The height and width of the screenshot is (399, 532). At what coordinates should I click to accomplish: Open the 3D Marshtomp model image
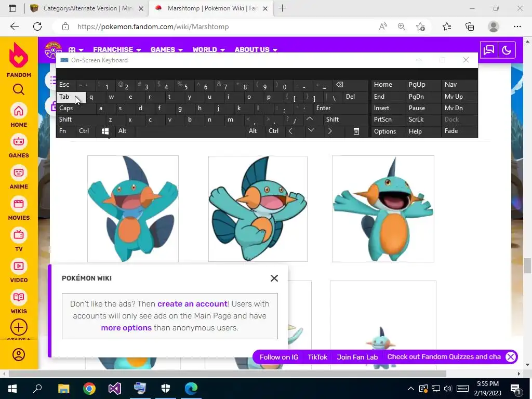click(x=383, y=209)
